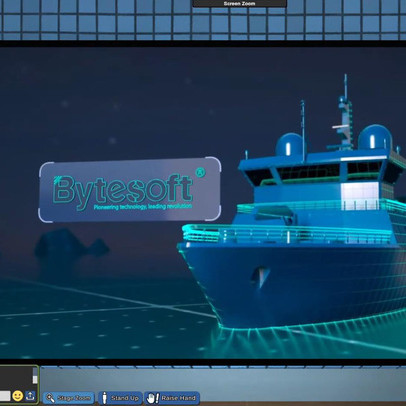Raise your hand with Raise Hand
The width and height of the screenshot is (406, 406).
point(172,398)
